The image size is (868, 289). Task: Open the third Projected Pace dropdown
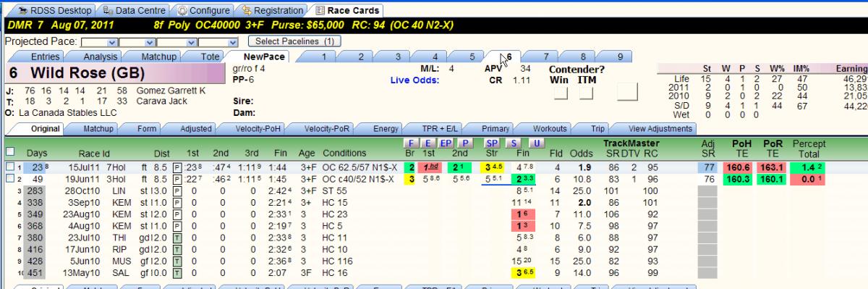click(191, 42)
